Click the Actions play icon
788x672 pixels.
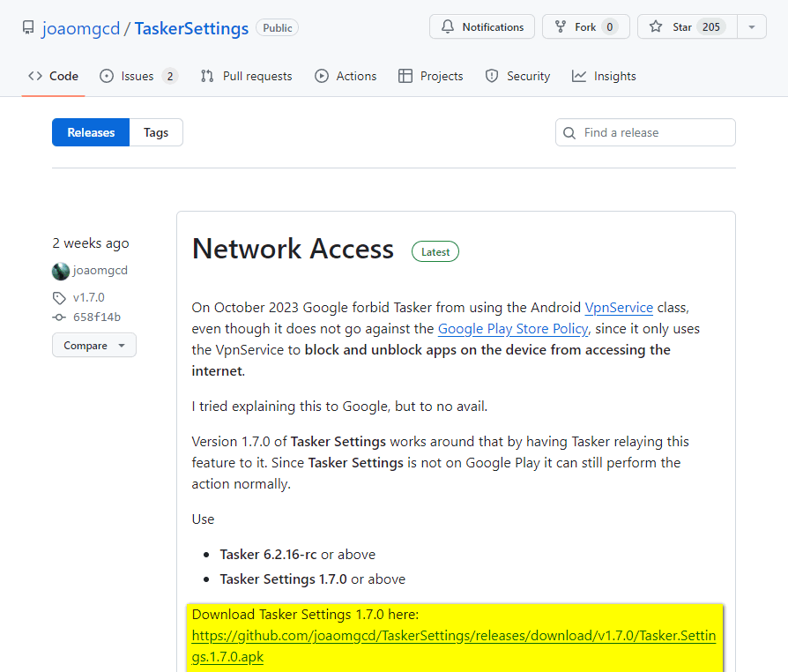tap(322, 76)
